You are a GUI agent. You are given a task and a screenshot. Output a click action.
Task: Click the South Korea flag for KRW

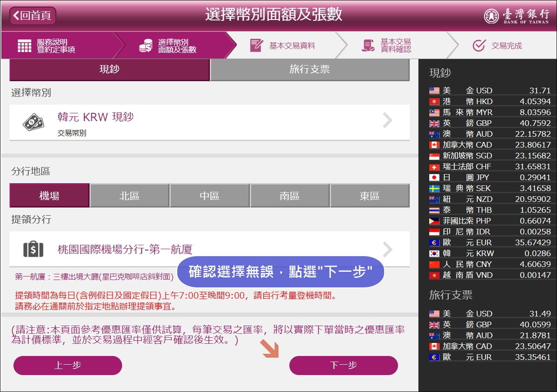pyautogui.click(x=434, y=254)
